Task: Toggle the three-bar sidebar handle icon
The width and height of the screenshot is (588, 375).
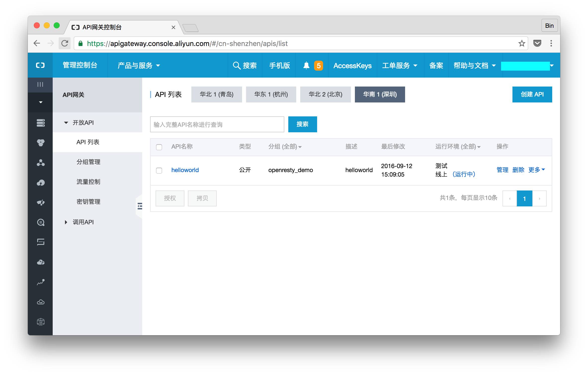Action: tap(40, 85)
